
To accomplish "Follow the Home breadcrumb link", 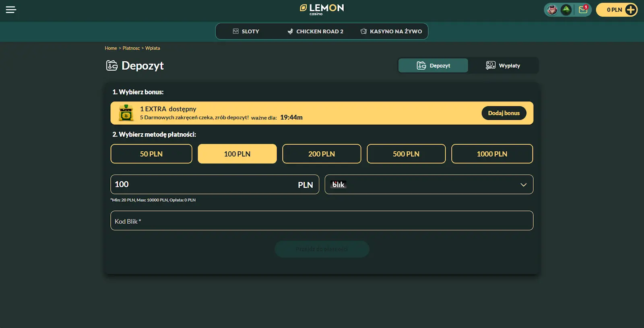I will [111, 48].
